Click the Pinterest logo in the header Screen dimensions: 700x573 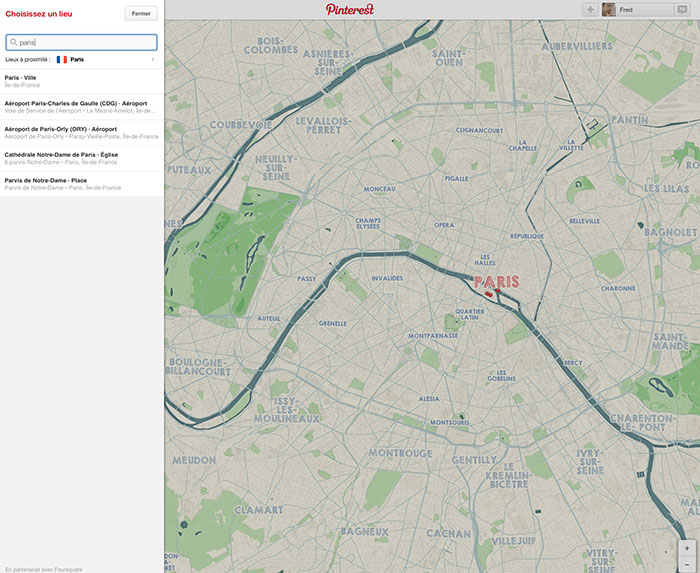point(349,9)
